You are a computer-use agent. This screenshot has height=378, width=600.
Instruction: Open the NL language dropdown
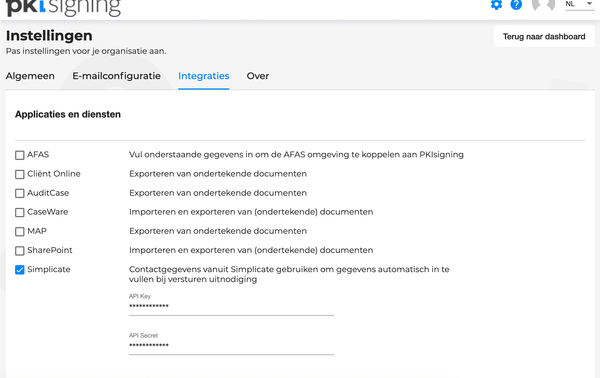pyautogui.click(x=580, y=5)
